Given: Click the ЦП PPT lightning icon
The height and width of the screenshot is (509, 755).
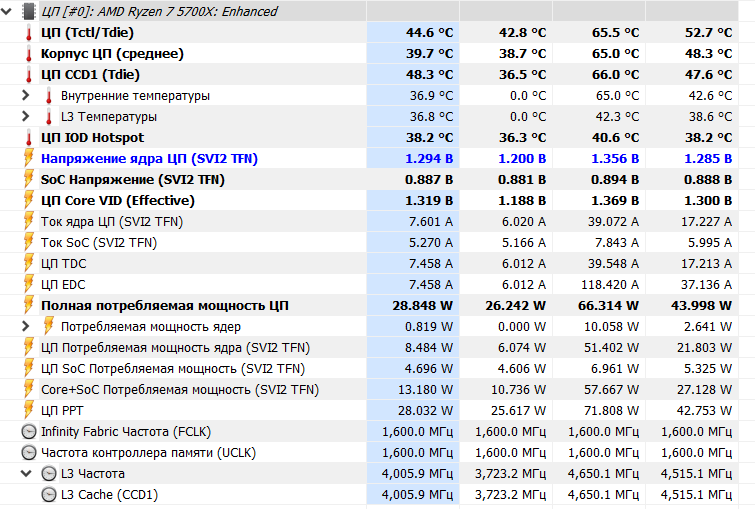Looking at the screenshot, I should pos(28,410).
